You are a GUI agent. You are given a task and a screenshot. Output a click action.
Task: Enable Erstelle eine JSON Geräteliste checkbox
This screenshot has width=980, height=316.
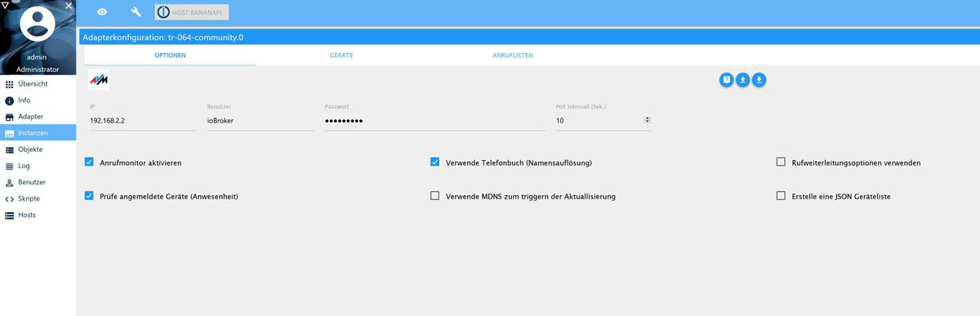[781, 196]
